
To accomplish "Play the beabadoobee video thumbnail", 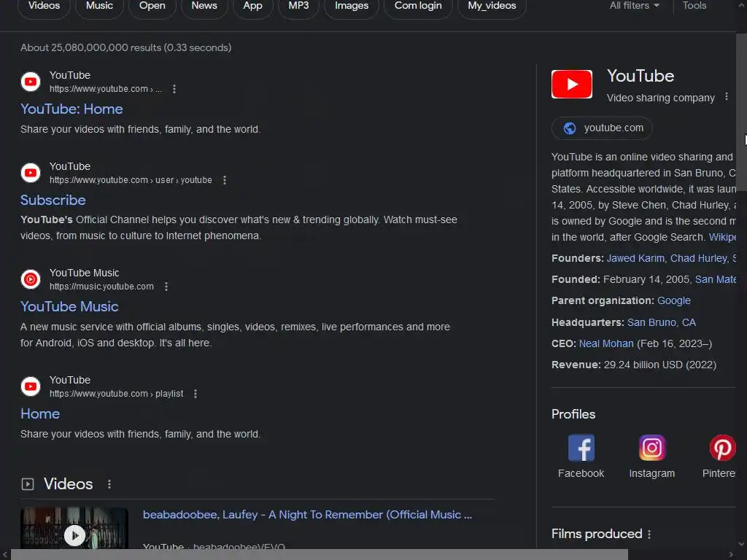I will [74, 528].
